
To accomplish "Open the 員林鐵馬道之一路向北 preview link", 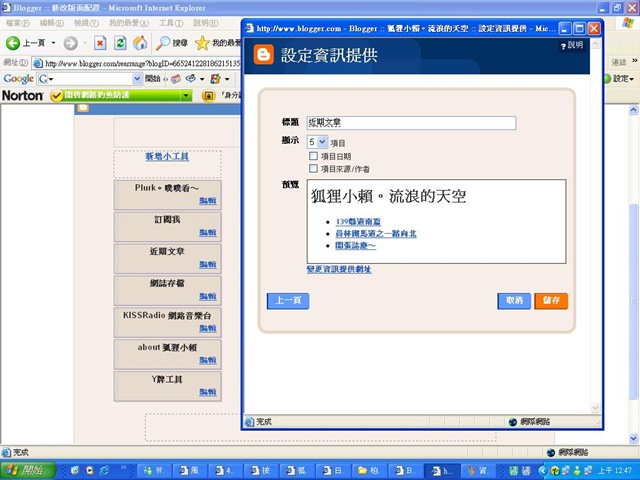I will [376, 233].
